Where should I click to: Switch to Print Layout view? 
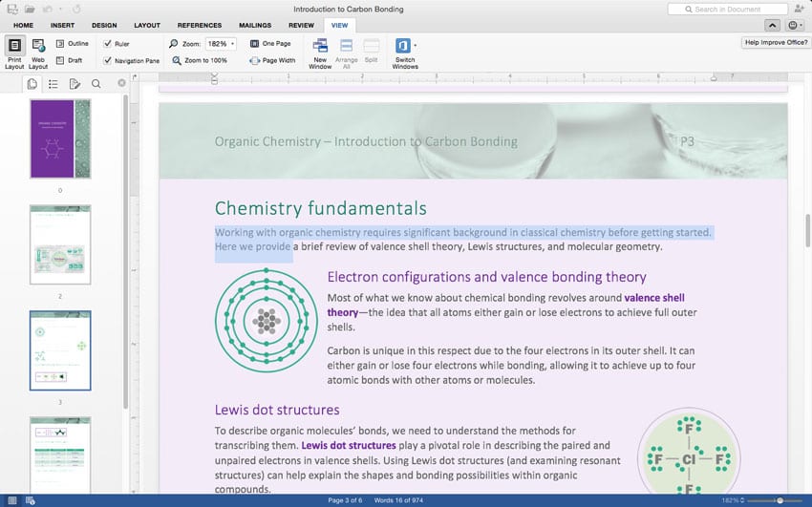click(15, 52)
